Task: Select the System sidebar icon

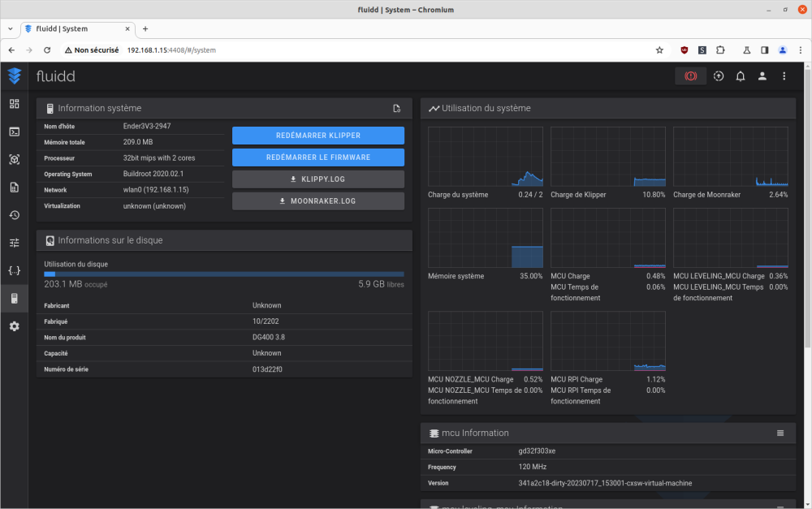Action: (15, 298)
